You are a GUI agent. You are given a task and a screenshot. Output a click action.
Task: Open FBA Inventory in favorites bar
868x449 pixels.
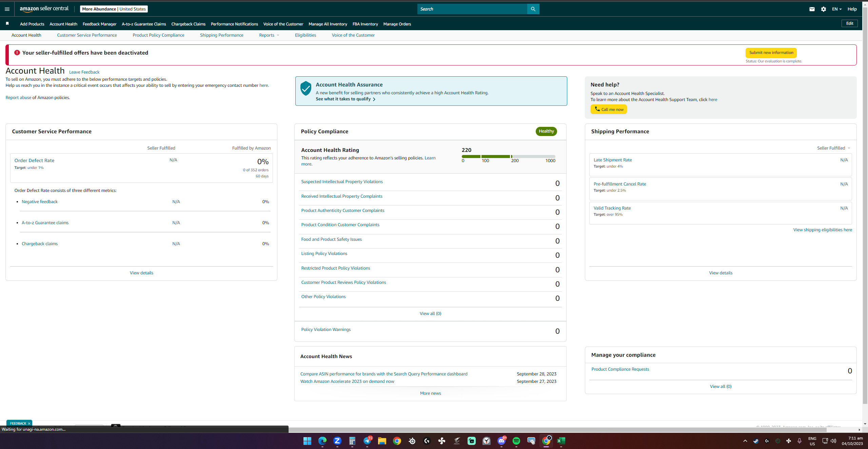[365, 24]
